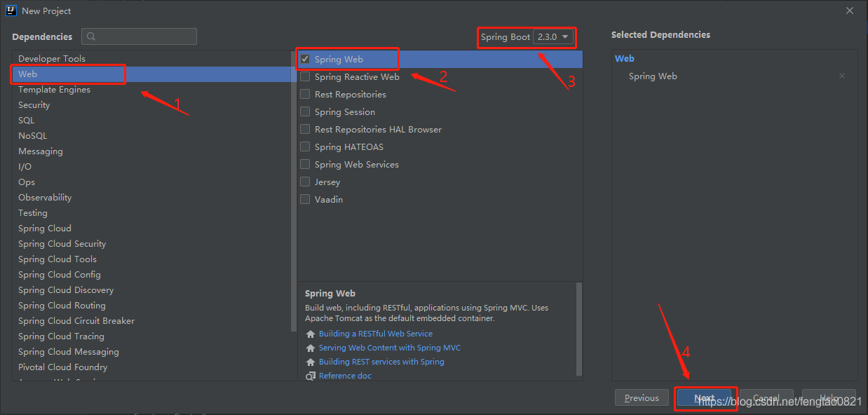Screen dimensions: 868x415
Task: Open the Spring Cloud Circuit Breaker category
Action: (151, 321)
